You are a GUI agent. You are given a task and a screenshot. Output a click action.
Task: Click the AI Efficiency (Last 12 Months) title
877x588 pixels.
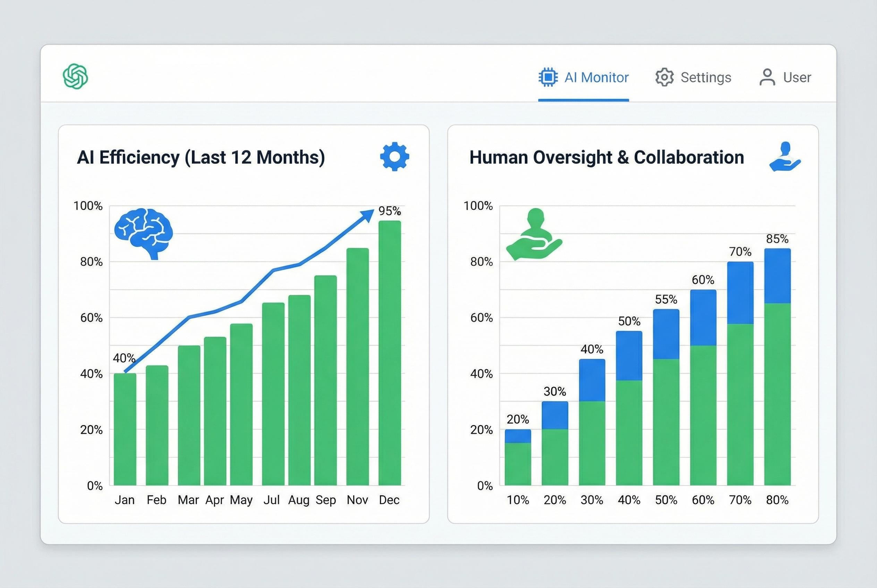click(x=201, y=157)
